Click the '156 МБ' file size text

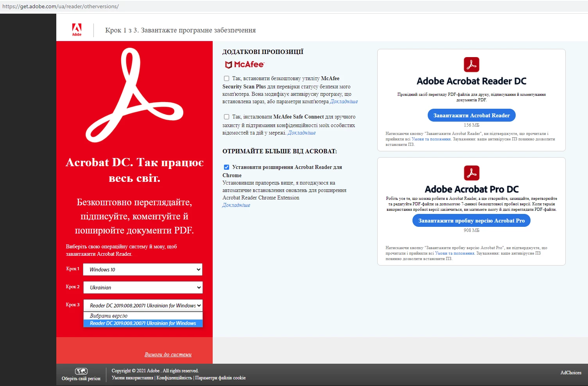tap(471, 125)
